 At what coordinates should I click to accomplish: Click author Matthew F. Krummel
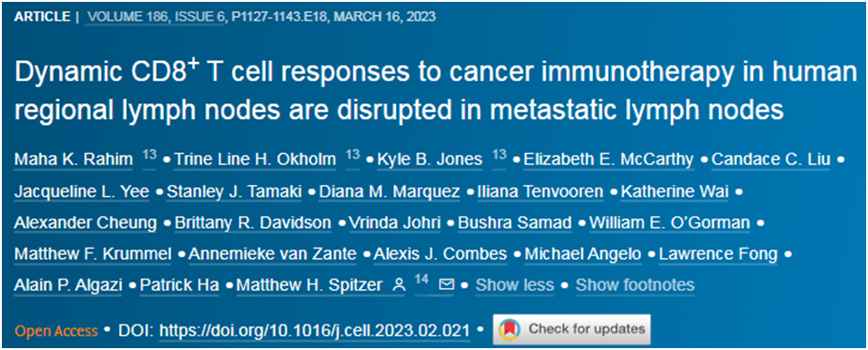click(95, 254)
